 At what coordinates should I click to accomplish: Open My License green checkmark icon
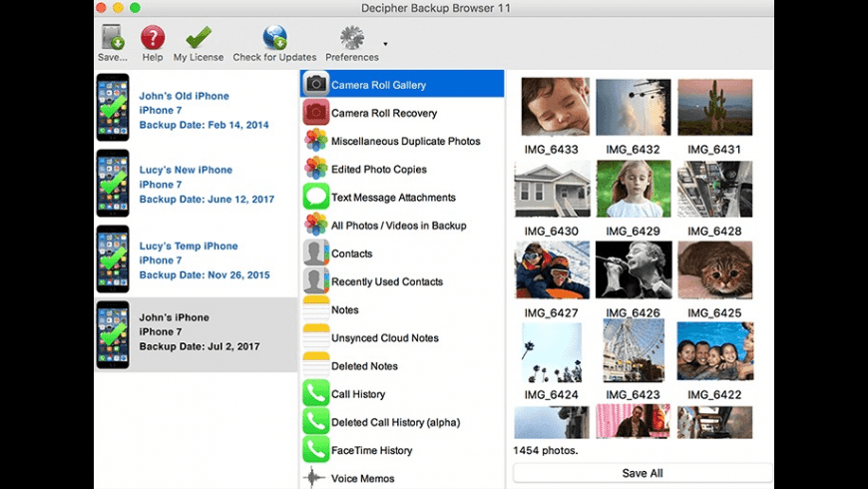point(199,37)
